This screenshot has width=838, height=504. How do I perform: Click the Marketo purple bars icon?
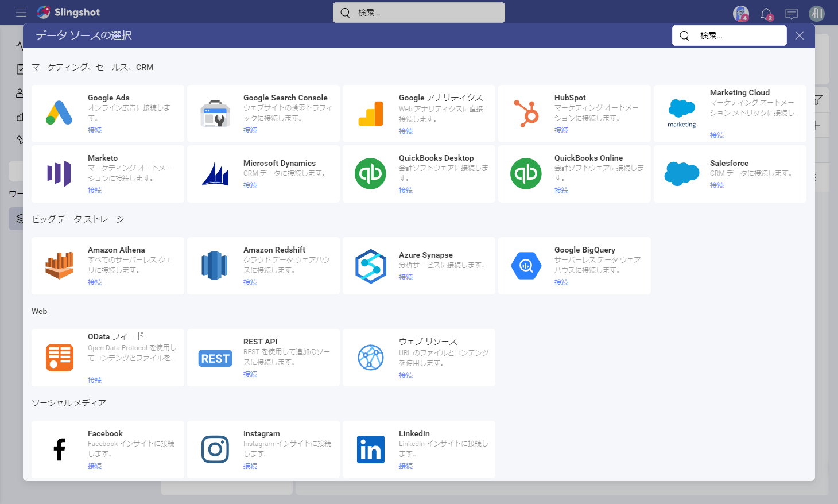(x=59, y=173)
